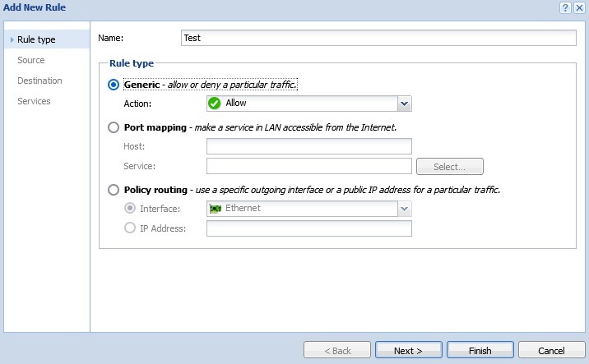Click the Host input field
This screenshot has width=589, height=364.
tap(308, 146)
